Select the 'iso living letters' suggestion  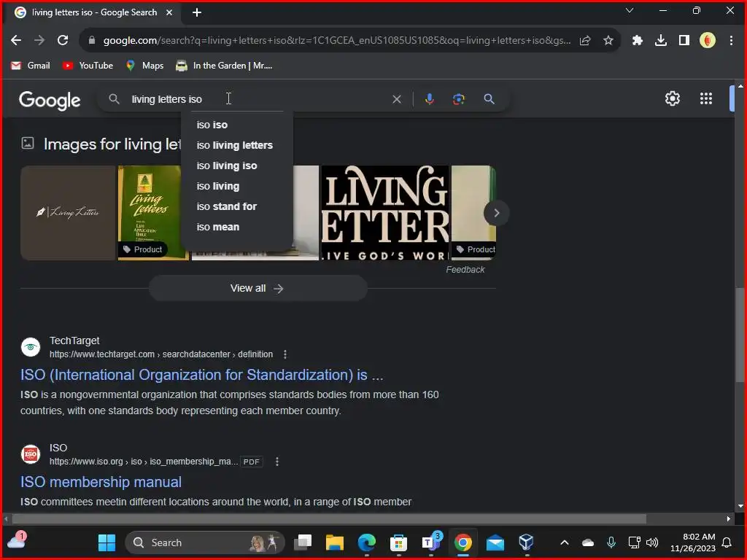[x=237, y=145]
